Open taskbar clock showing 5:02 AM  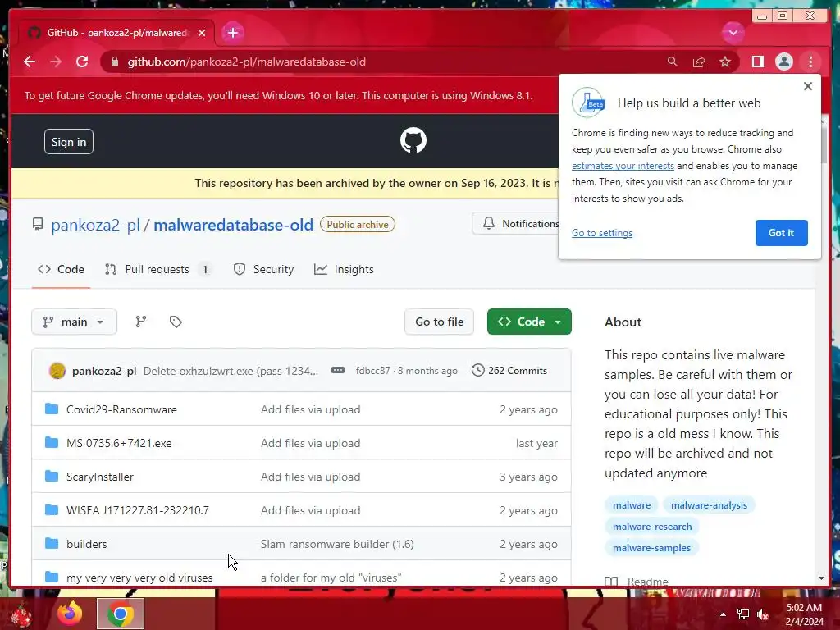804,614
